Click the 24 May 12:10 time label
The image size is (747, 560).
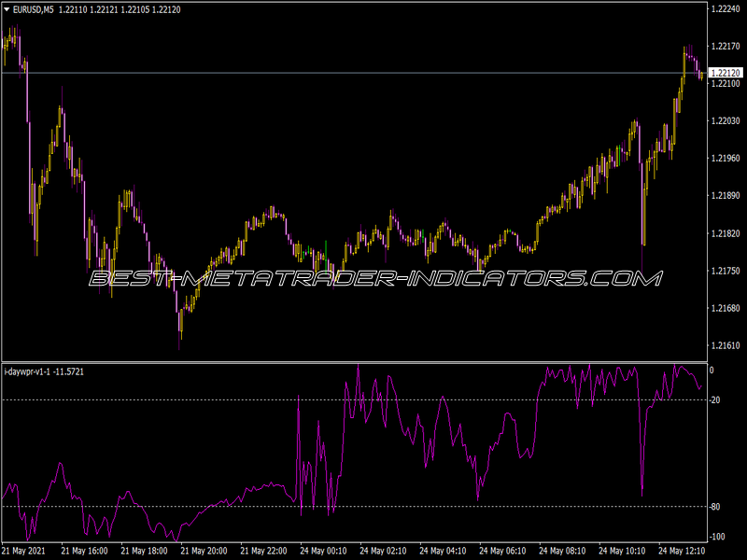click(x=682, y=551)
